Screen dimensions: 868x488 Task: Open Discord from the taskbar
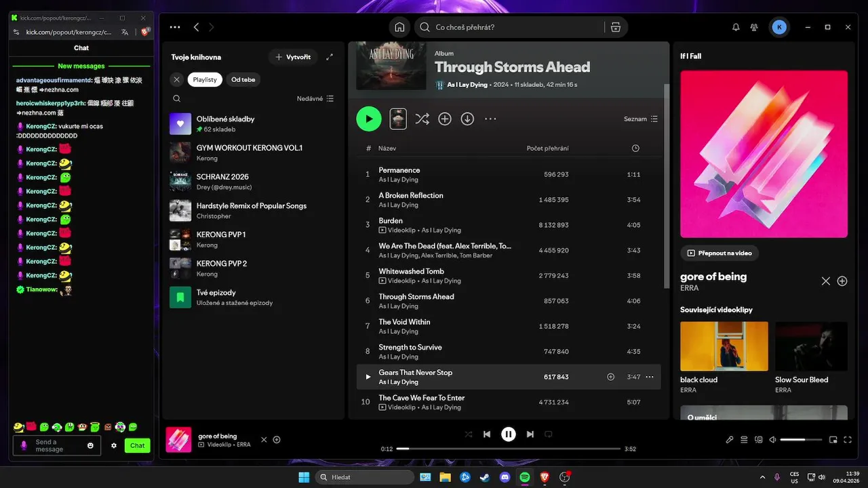[x=505, y=477]
